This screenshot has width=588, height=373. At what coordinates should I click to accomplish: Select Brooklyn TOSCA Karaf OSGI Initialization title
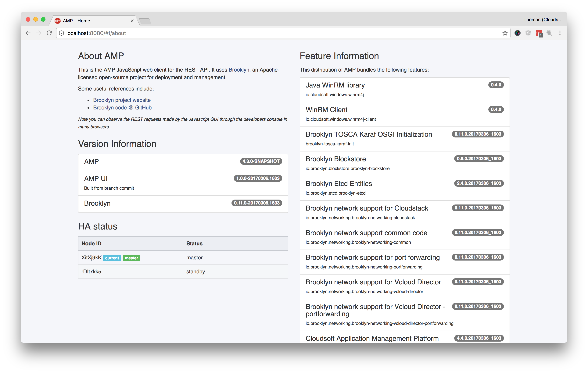coord(369,134)
